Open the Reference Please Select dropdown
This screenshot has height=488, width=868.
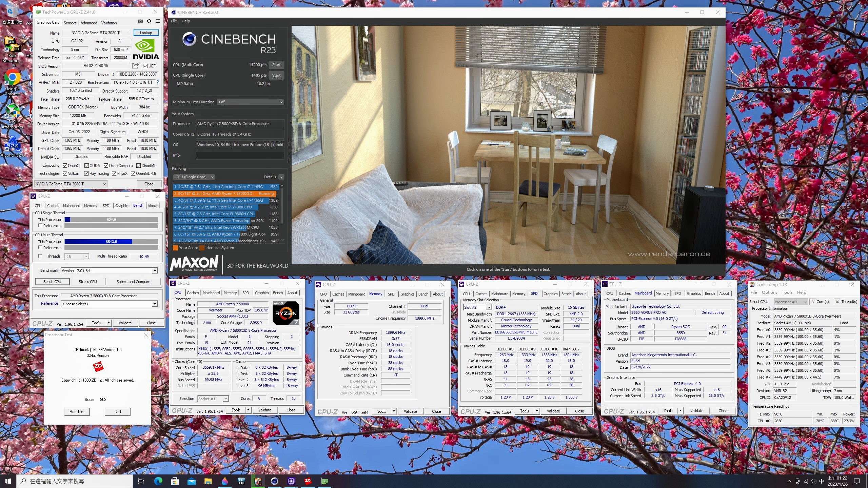pyautogui.click(x=109, y=304)
